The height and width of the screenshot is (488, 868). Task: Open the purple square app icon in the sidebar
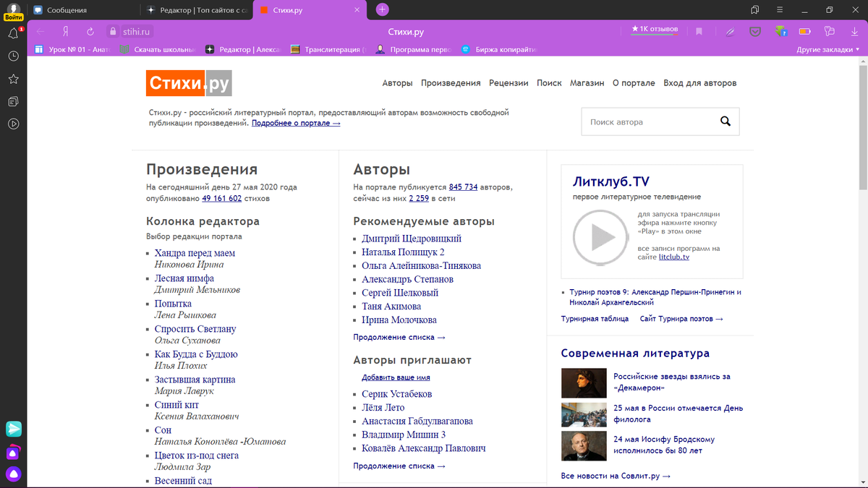coord(14,453)
